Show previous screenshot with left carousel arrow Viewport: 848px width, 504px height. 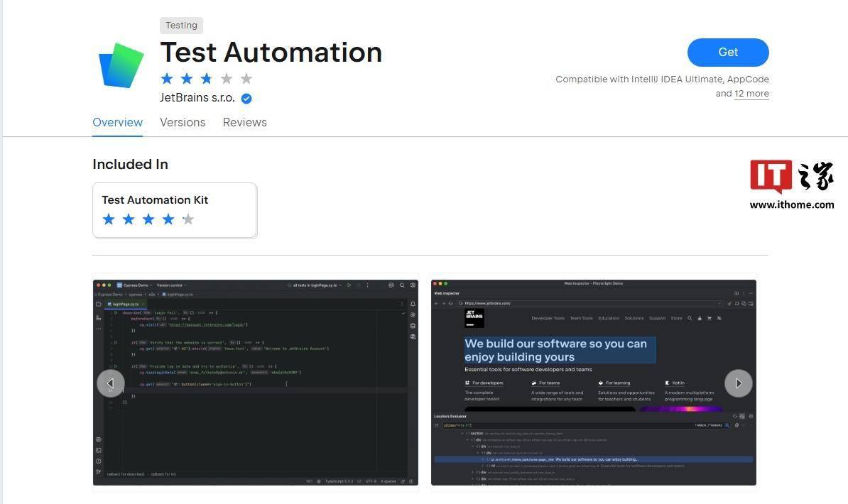click(x=110, y=383)
